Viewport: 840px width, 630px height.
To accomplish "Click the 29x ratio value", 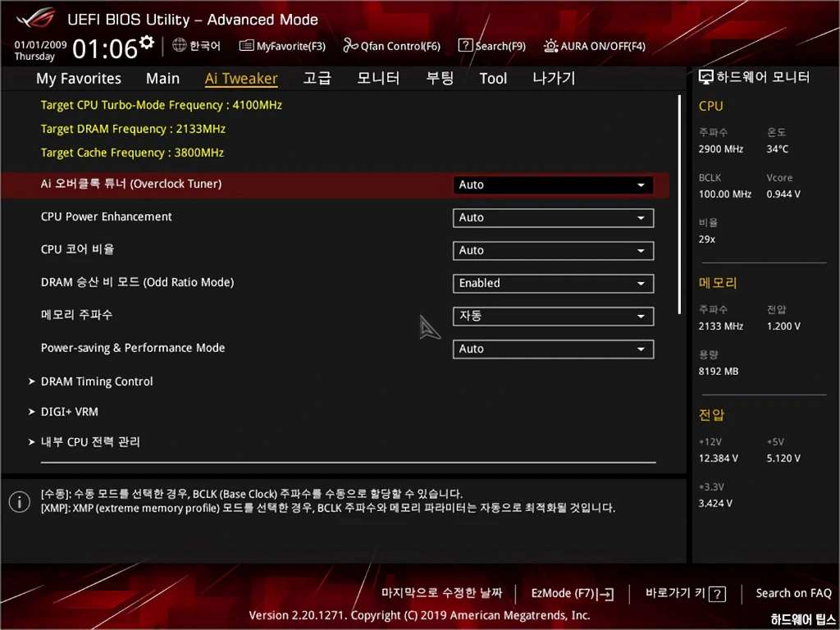I will click(x=706, y=240).
